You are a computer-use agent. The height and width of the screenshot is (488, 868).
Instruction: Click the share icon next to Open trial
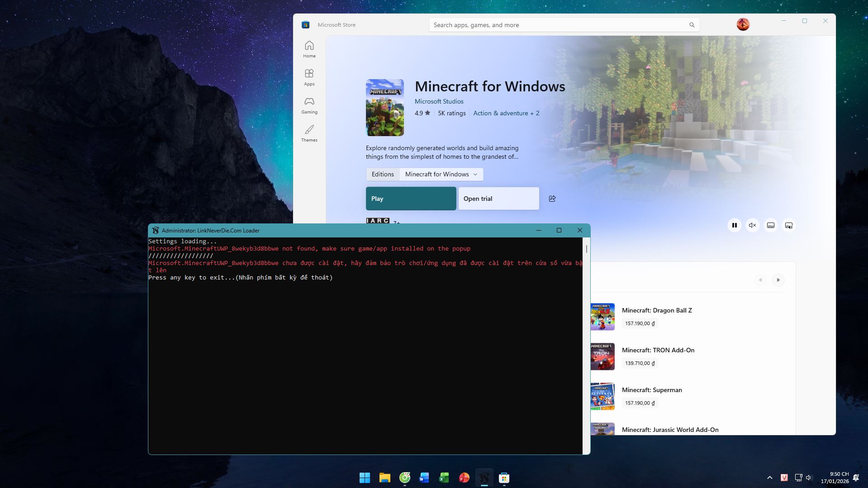[x=552, y=198]
